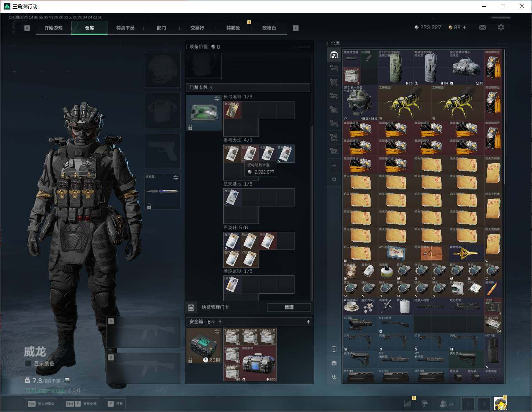532x412 pixels.
Task: Select the 高级护甲 repair kit in safe box
Action: pos(259,363)
